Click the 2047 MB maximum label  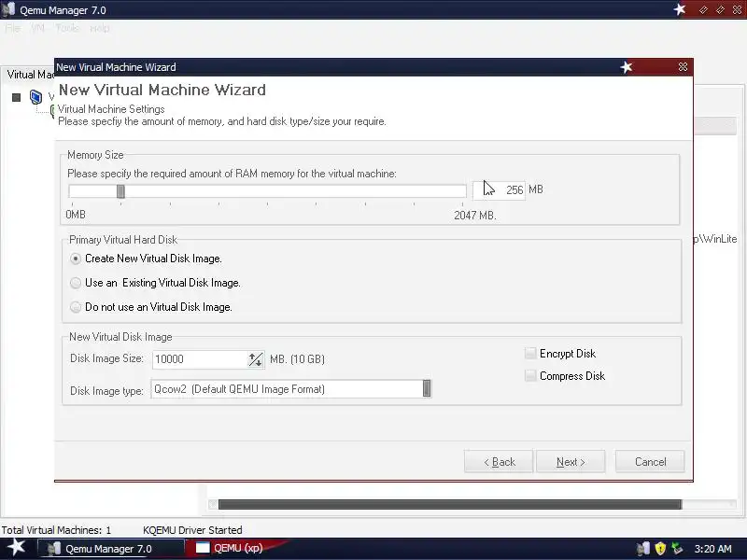coord(475,216)
